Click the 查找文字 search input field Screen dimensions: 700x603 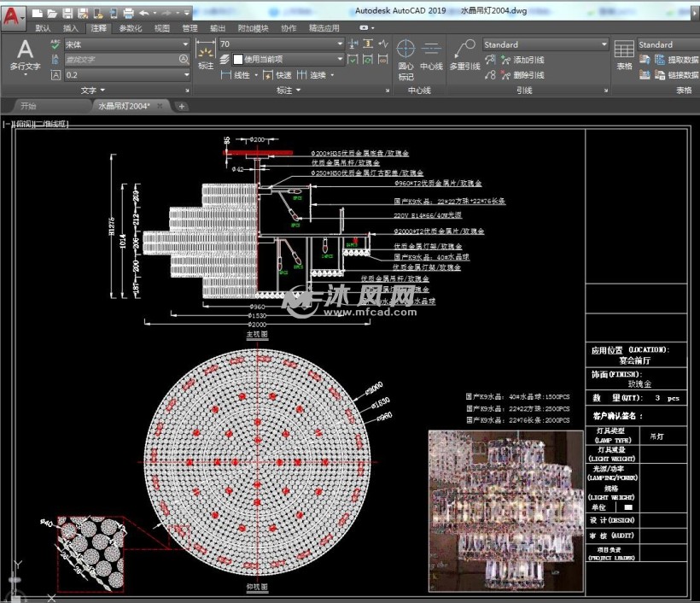121,60
